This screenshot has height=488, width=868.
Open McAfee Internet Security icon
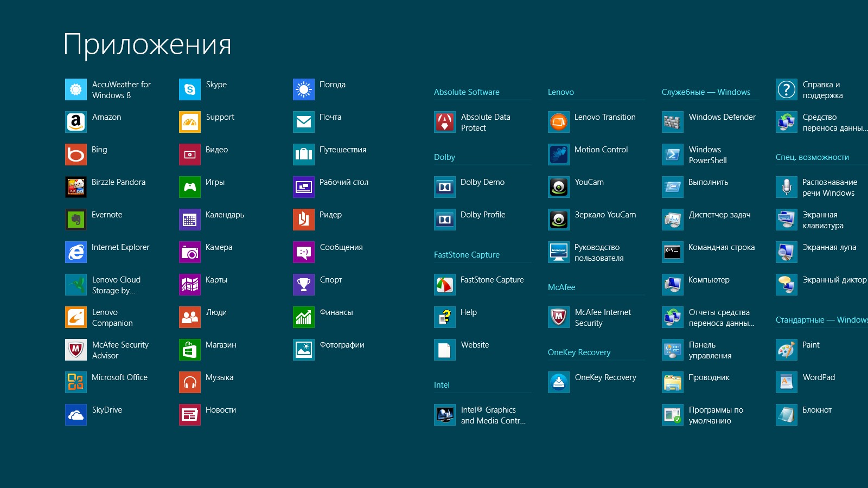[558, 317]
